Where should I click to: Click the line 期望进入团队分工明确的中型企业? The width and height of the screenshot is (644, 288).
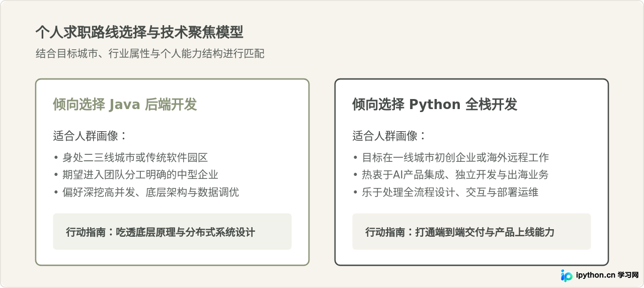[x=136, y=175]
